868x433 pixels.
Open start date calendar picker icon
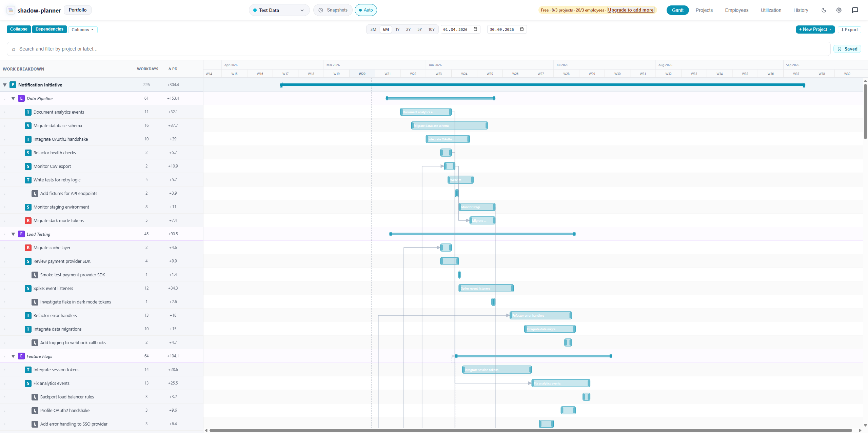click(x=475, y=29)
